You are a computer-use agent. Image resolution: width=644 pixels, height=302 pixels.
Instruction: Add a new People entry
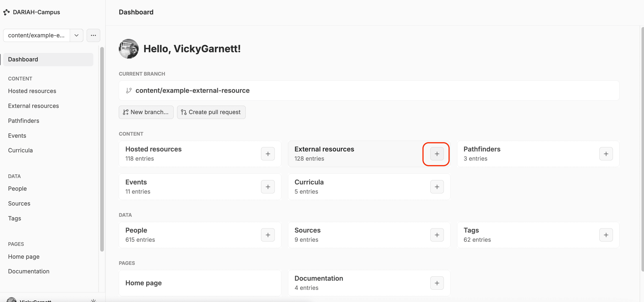[x=268, y=235]
